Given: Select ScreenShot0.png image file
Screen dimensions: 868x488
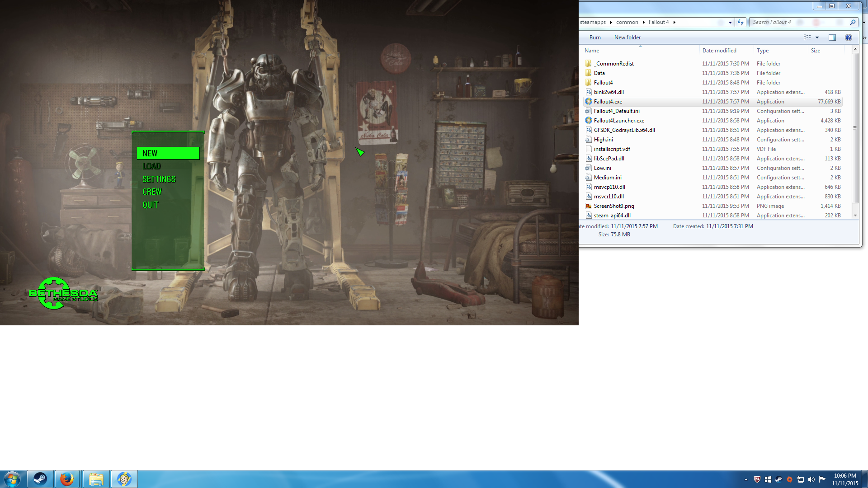Looking at the screenshot, I should (x=713, y=206).
